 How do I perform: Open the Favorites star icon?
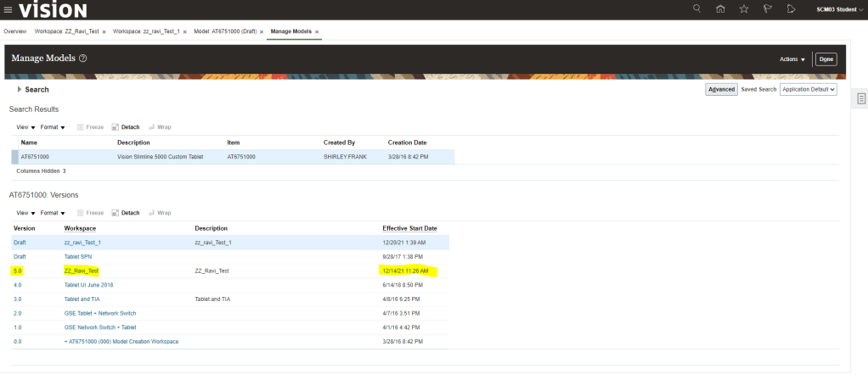744,9
